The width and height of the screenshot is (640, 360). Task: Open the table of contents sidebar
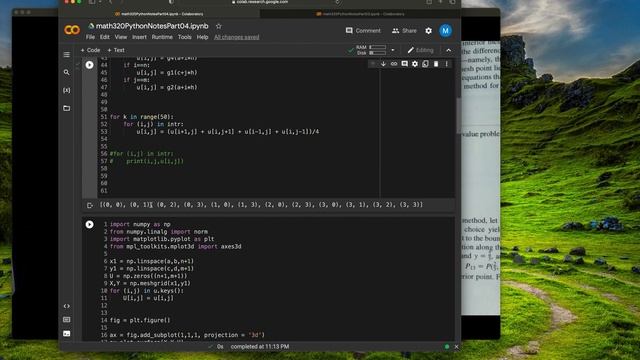pyautogui.click(x=67, y=55)
